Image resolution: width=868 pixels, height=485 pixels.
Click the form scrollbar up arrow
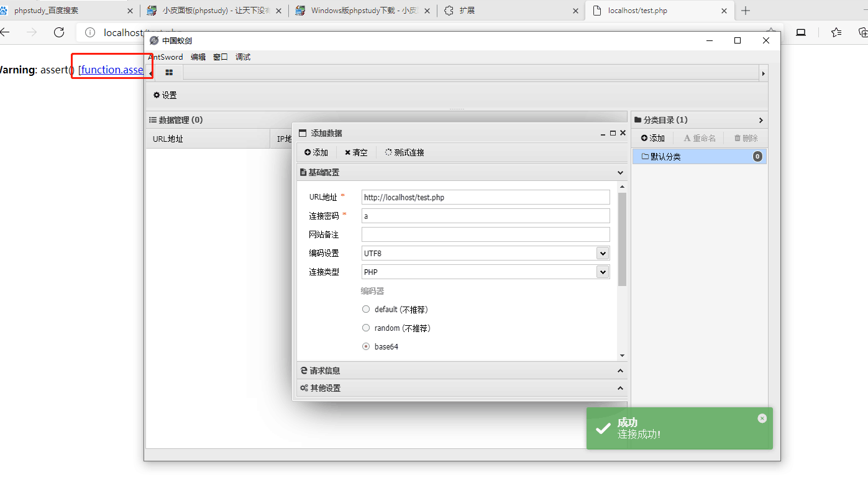tap(623, 187)
